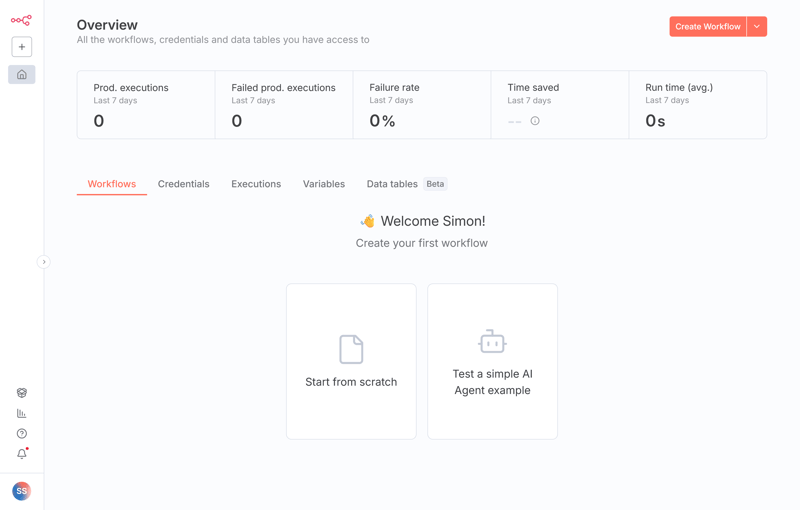Image resolution: width=800 pixels, height=510 pixels.
Task: Click the n8n logo in the sidebar
Action: coord(21,20)
